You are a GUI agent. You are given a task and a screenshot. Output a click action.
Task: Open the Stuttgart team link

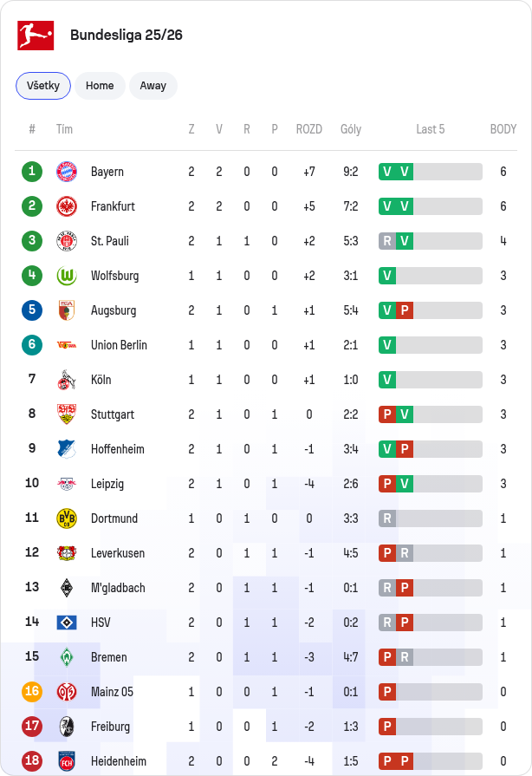point(113,414)
